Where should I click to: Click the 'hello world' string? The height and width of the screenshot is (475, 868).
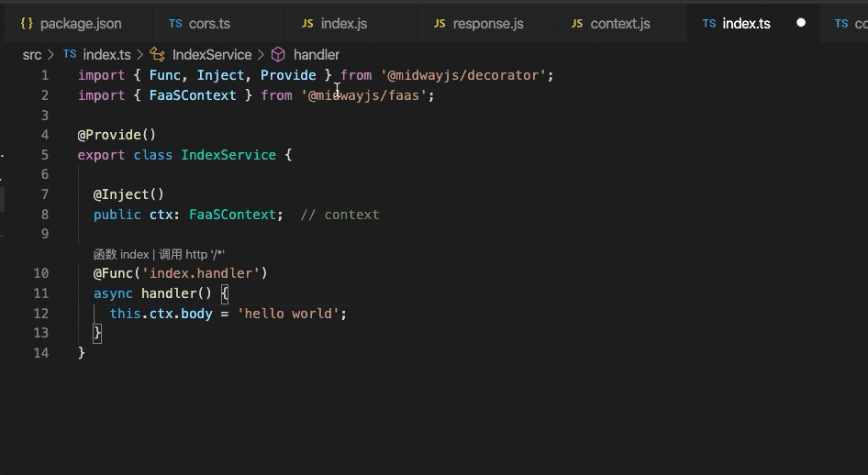click(288, 314)
